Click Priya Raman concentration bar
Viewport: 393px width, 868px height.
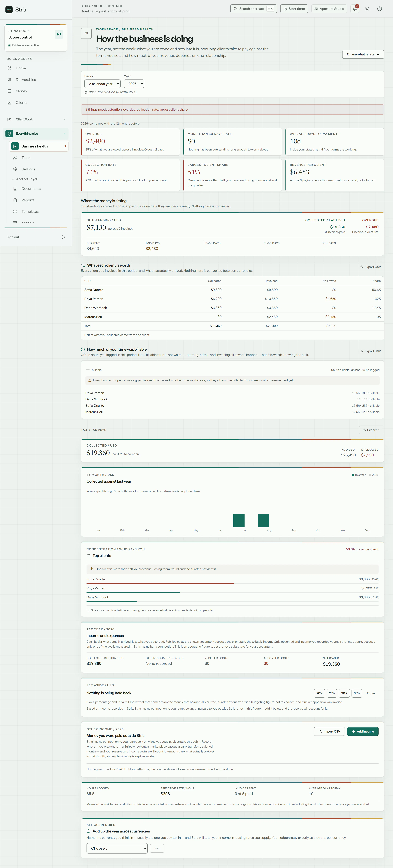click(x=232, y=592)
